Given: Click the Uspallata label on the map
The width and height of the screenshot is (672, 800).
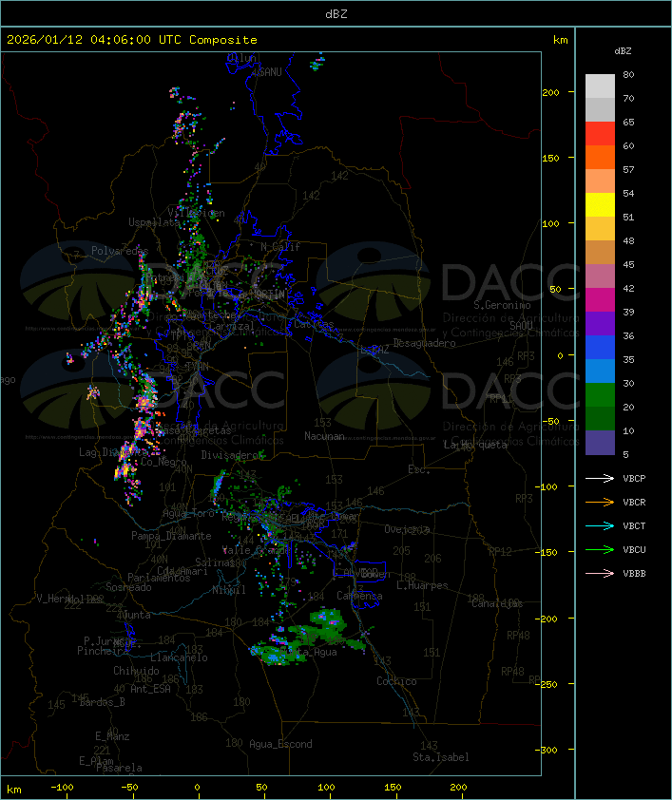Looking at the screenshot, I should pyautogui.click(x=153, y=222).
